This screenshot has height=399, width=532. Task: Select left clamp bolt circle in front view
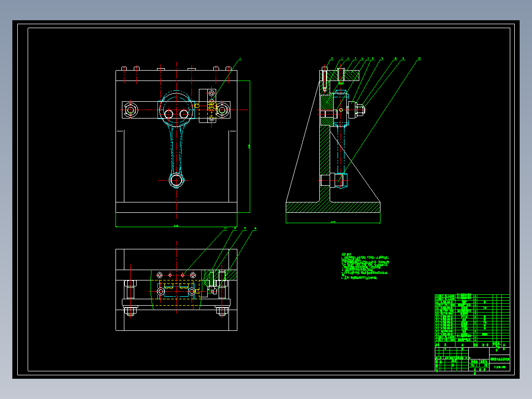130,110
